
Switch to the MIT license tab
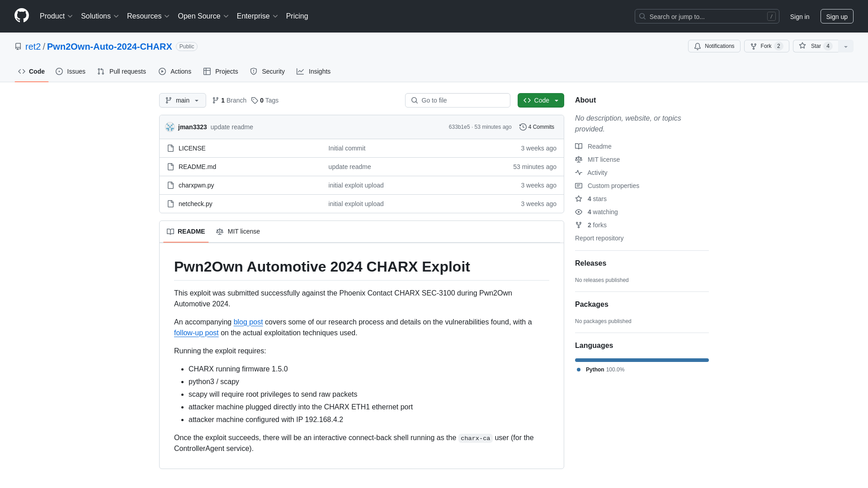pyautogui.click(x=238, y=231)
